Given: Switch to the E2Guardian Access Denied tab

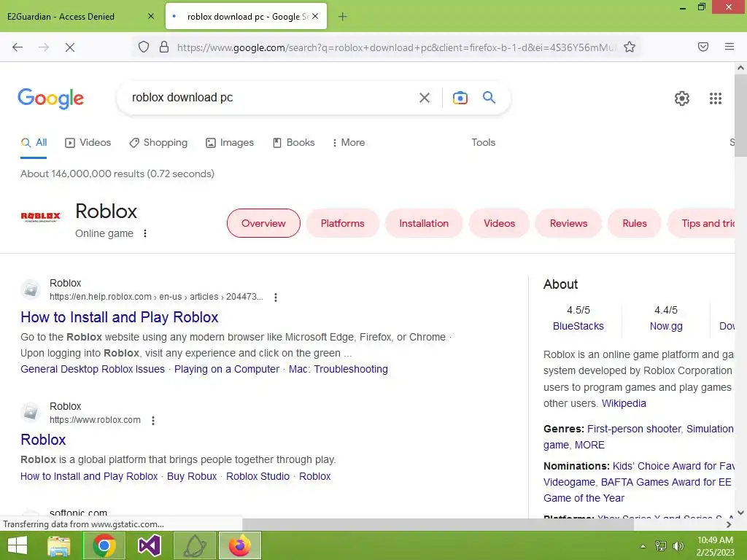Looking at the screenshot, I should pyautogui.click(x=61, y=17).
